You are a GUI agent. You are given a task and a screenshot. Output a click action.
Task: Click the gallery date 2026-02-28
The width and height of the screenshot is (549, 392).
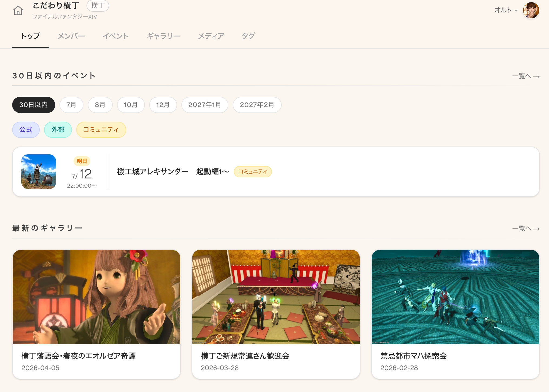pyautogui.click(x=399, y=368)
